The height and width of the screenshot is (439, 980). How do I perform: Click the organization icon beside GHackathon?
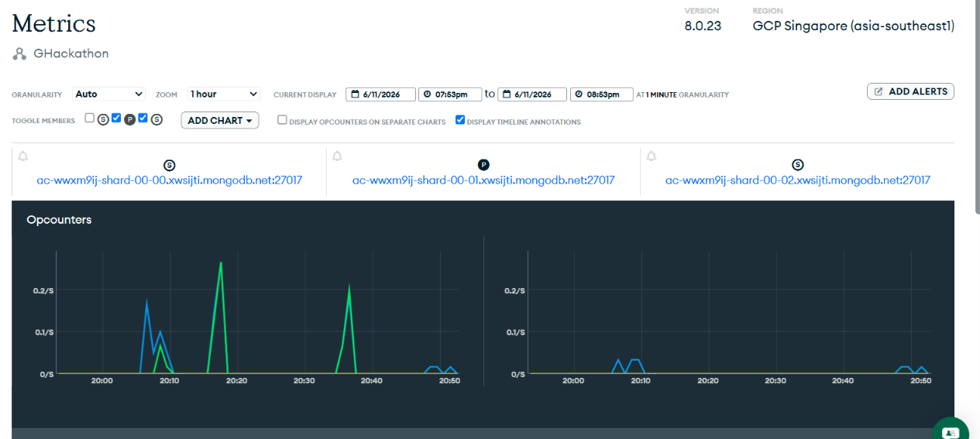19,54
